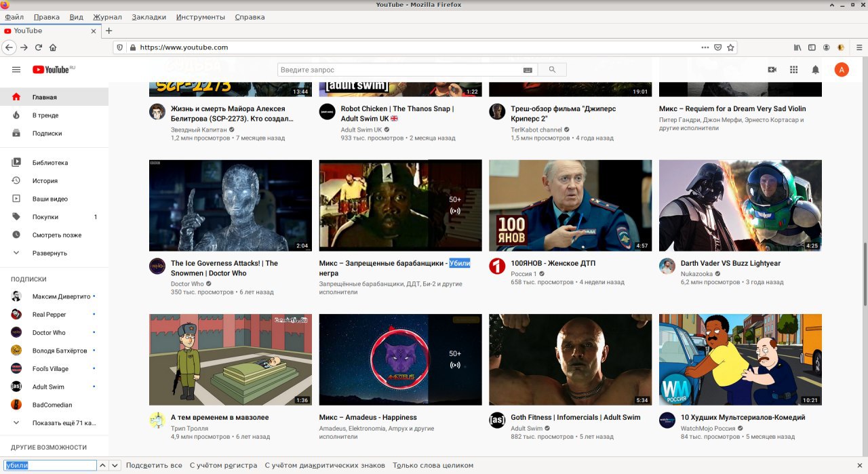This screenshot has width=868, height=474.
Task: Toggle Firefox sidebar icon
Action: (812, 47)
